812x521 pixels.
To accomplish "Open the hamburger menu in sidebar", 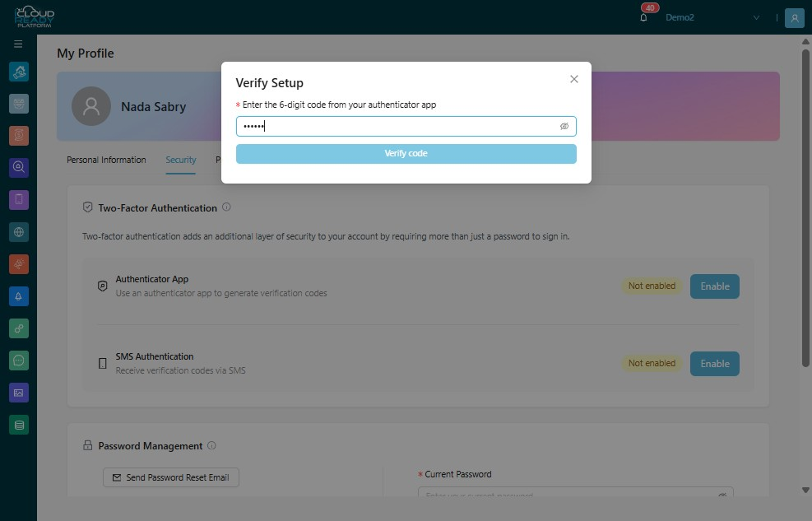I will (x=18, y=44).
